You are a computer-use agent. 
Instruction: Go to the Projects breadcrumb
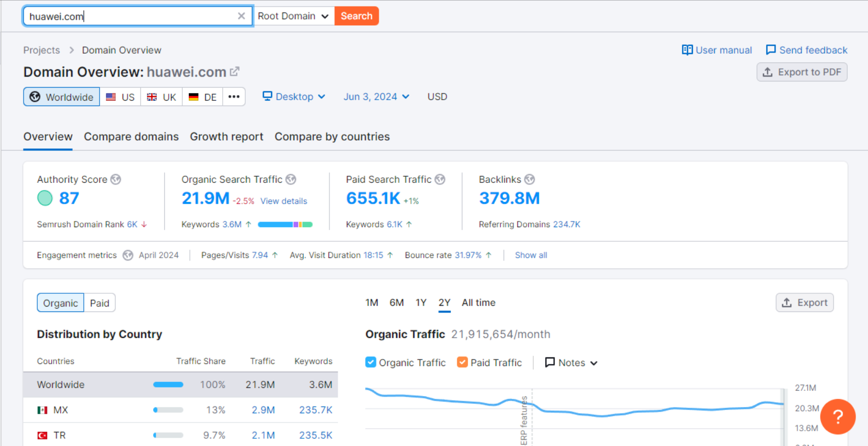(x=42, y=50)
